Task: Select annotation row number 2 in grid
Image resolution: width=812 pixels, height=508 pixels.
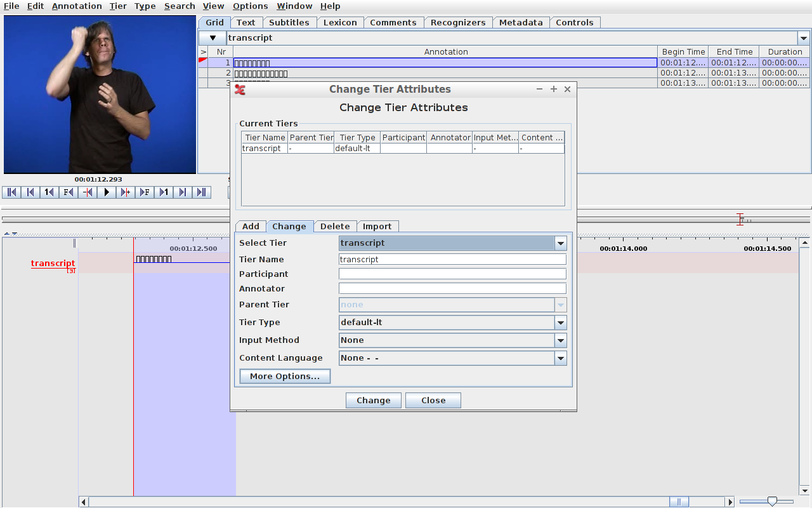Action: coord(504,74)
